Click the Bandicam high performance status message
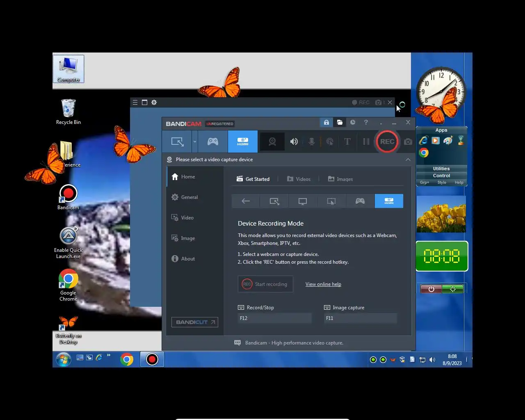This screenshot has height=420, width=525. pos(294,343)
